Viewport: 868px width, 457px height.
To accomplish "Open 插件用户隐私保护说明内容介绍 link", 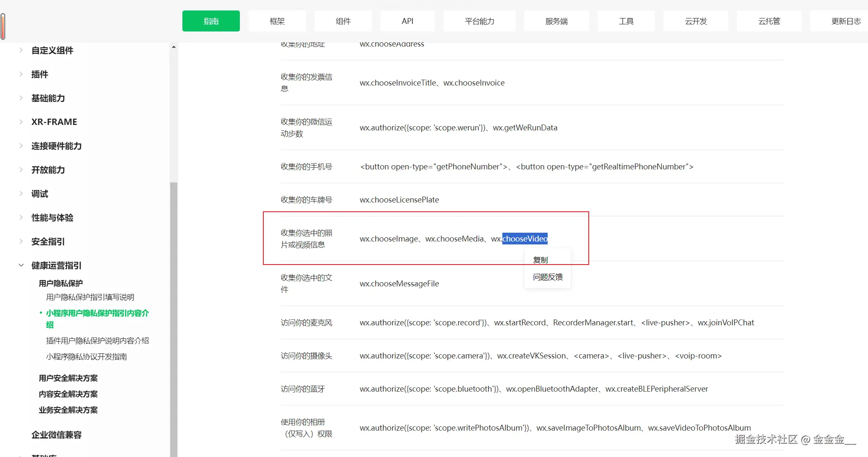I will (x=97, y=341).
